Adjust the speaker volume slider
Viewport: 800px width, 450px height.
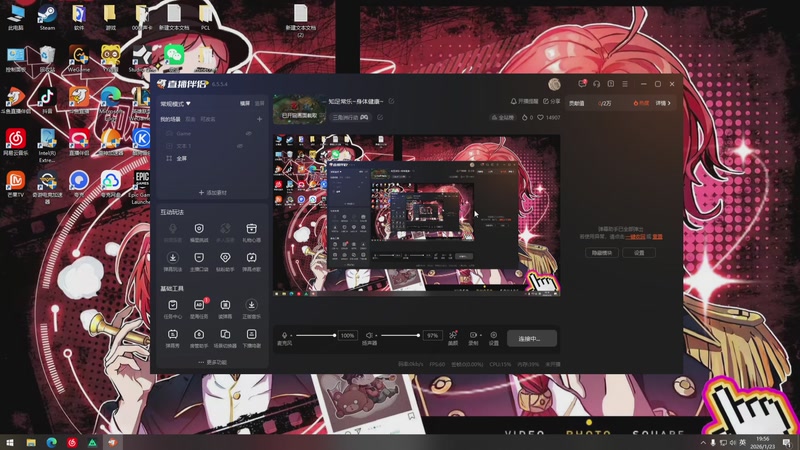400,335
